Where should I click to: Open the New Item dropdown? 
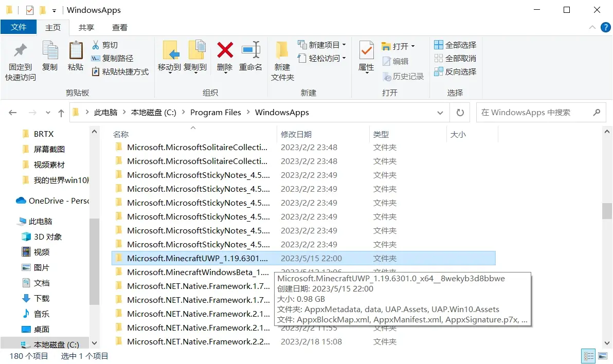[322, 45]
